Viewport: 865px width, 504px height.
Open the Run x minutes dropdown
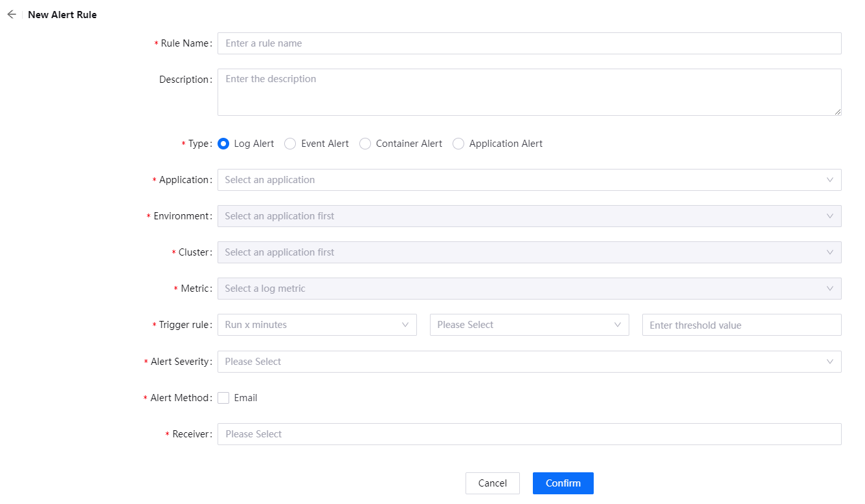point(317,325)
